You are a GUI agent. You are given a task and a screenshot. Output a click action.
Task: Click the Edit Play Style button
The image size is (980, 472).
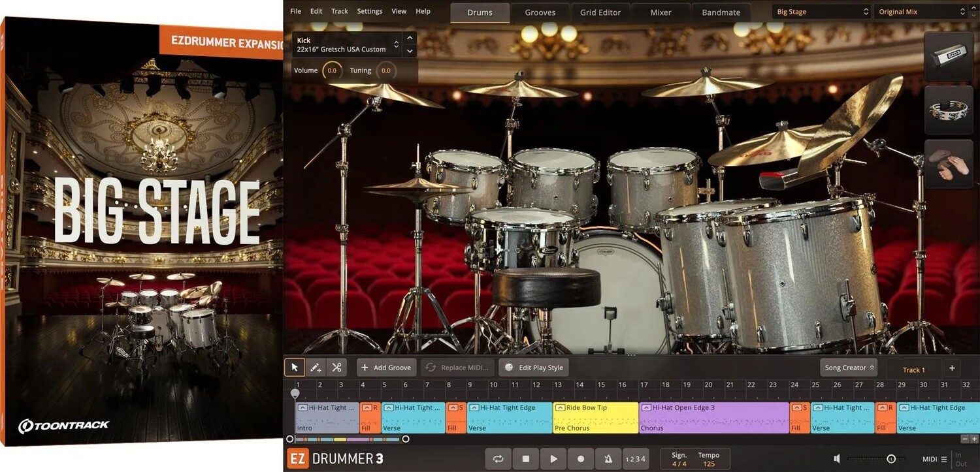(534, 368)
